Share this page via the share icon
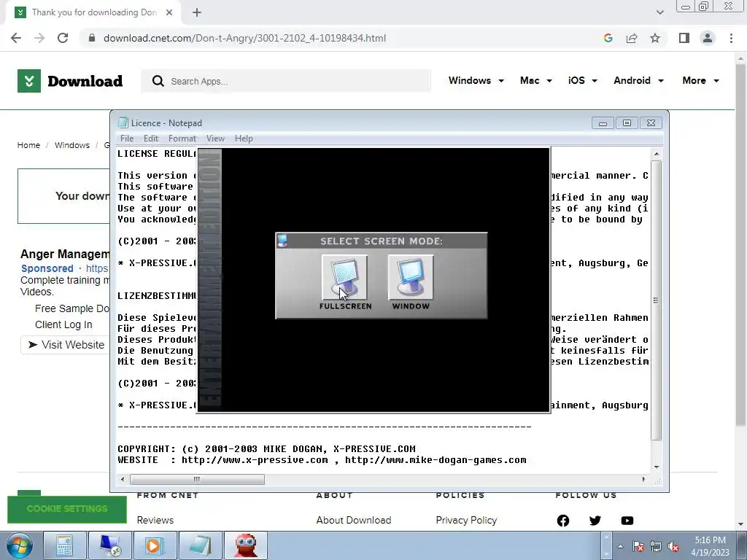The height and width of the screenshot is (560, 747). tap(632, 38)
